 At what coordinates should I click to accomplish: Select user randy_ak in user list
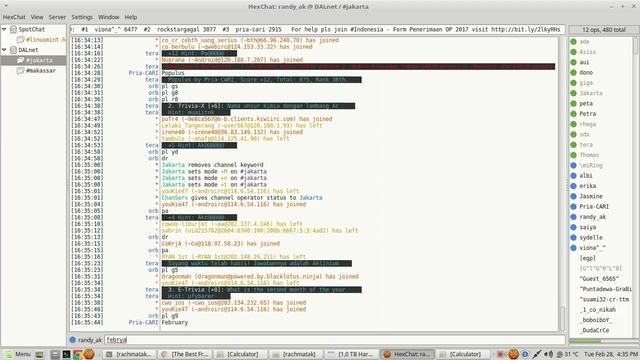tap(593, 217)
